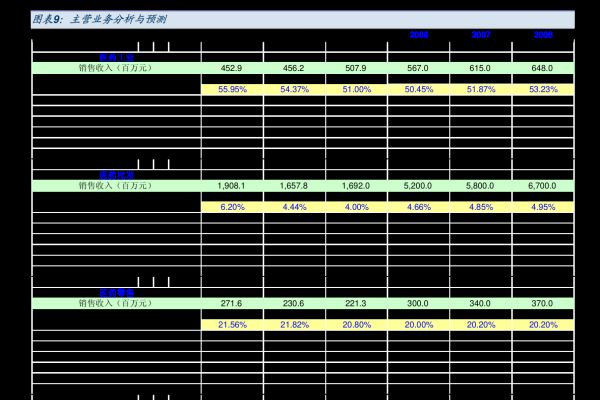Click the 370.0 value cell
Viewport: 600px width, 400px height.
click(542, 303)
